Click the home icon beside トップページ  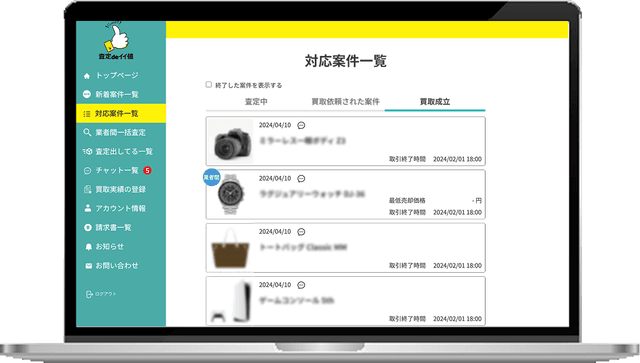coord(87,76)
